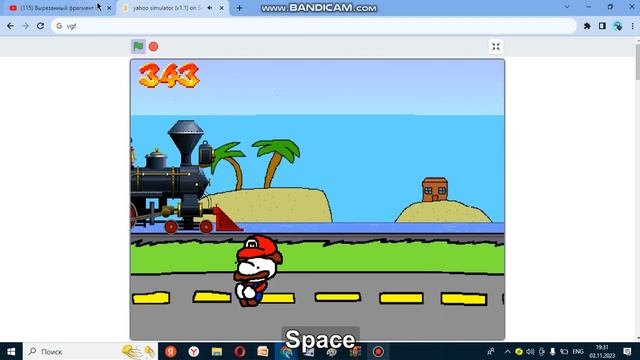This screenshot has width=640, height=360.
Task: Open Bandicam recorder from the taskbar
Action: point(378,351)
